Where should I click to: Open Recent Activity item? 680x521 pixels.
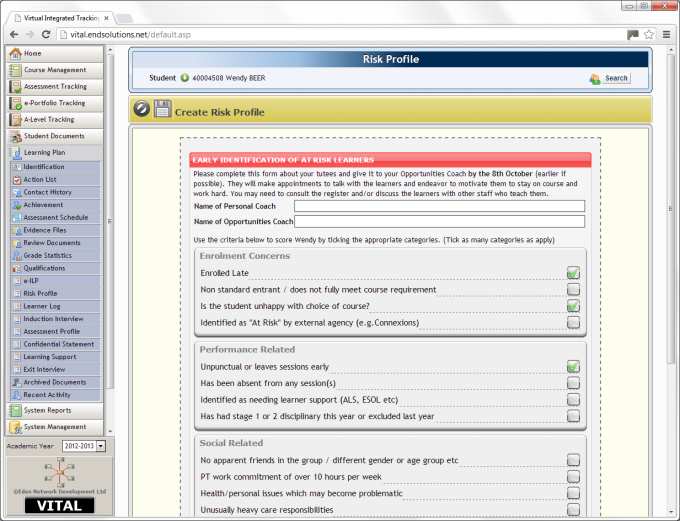[x=56, y=395]
